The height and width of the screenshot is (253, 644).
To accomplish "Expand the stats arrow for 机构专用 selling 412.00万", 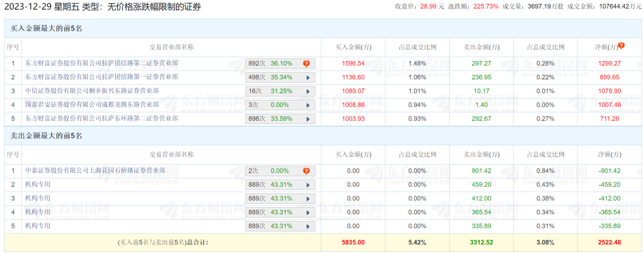I will pos(308,199).
